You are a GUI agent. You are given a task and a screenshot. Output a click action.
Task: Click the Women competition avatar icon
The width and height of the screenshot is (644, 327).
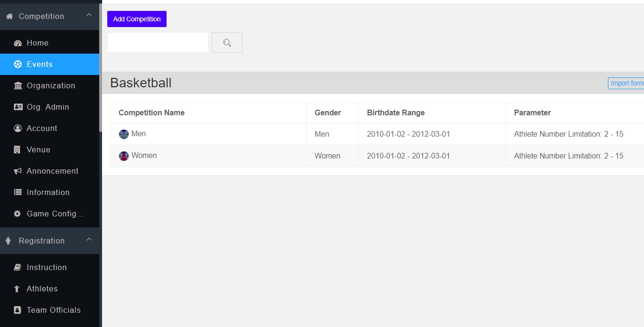pos(124,156)
